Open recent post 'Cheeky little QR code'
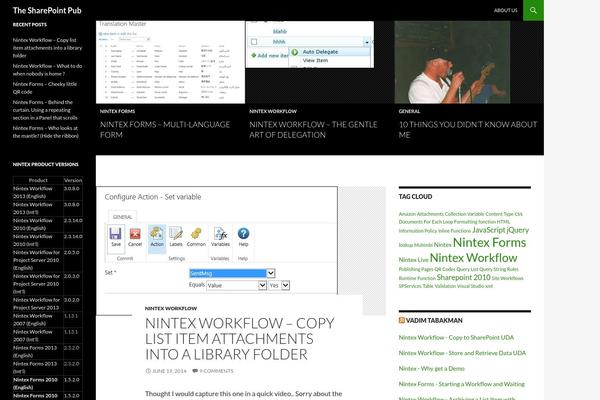 point(45,88)
